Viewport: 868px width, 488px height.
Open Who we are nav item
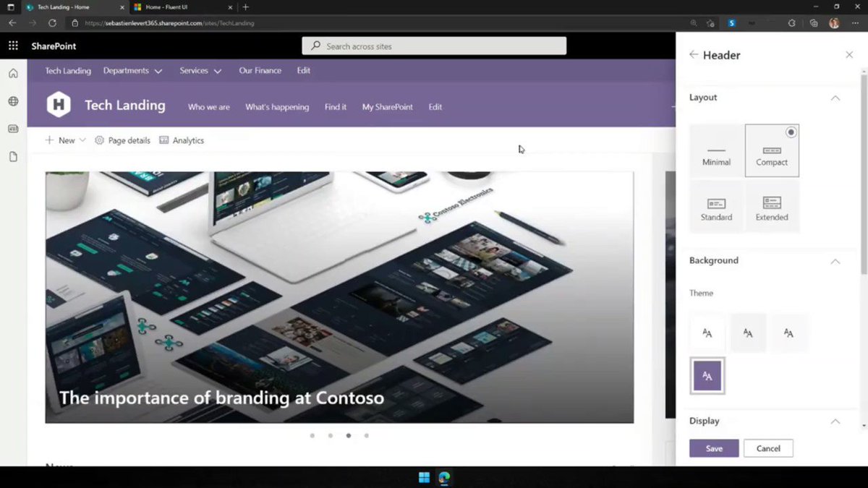pos(209,107)
